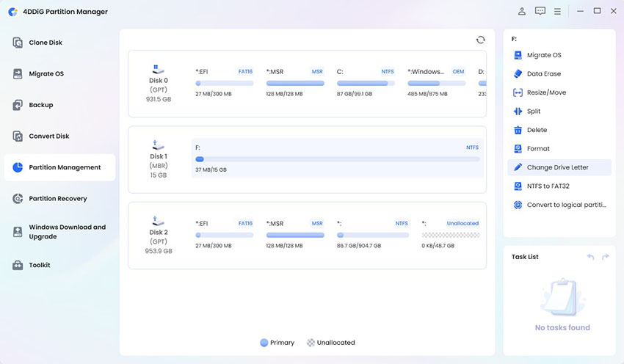The height and width of the screenshot is (364, 624).
Task: Open the Toolkit sidebar item
Action: tap(40, 265)
